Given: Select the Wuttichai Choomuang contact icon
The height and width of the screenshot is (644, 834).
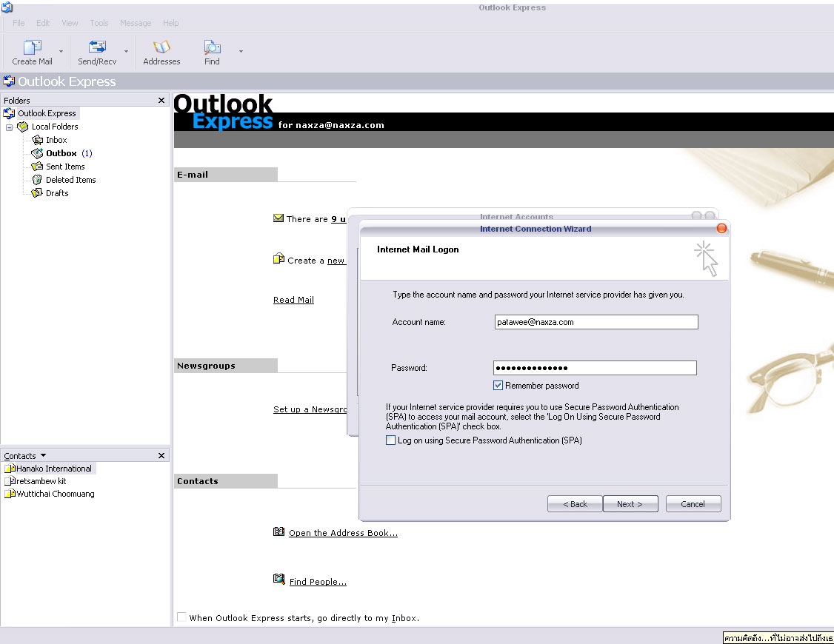Looking at the screenshot, I should point(10,494).
